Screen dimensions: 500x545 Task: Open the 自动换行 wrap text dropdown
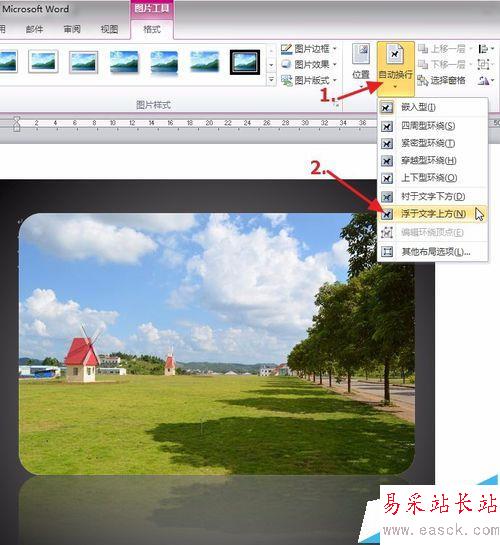pyautogui.click(x=395, y=68)
